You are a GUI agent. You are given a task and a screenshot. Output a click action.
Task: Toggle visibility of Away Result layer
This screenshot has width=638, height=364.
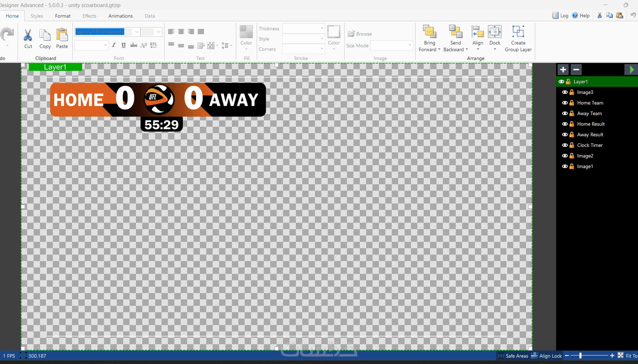click(565, 134)
